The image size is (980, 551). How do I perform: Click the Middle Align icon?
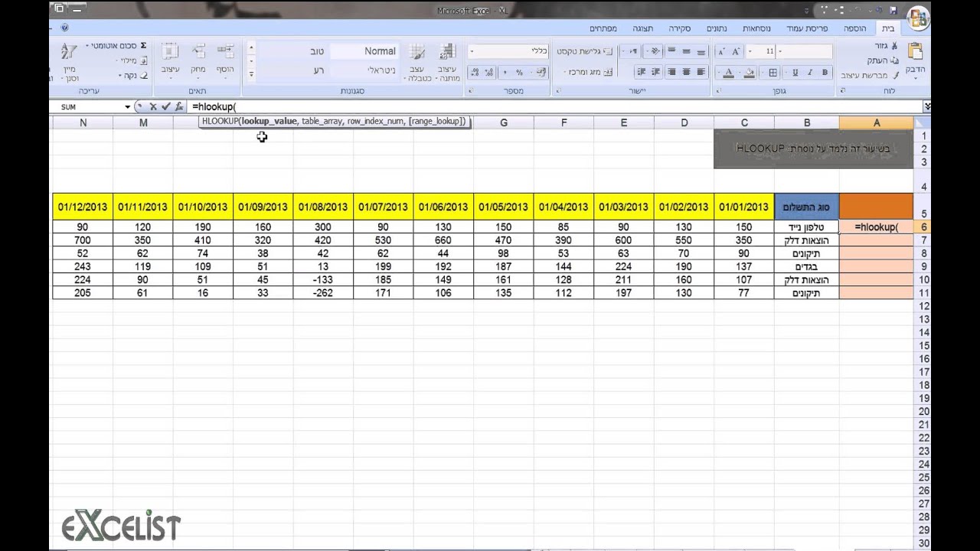(687, 51)
